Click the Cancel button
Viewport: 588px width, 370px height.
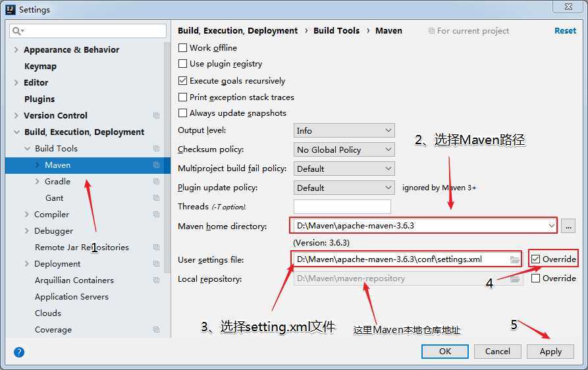498,352
